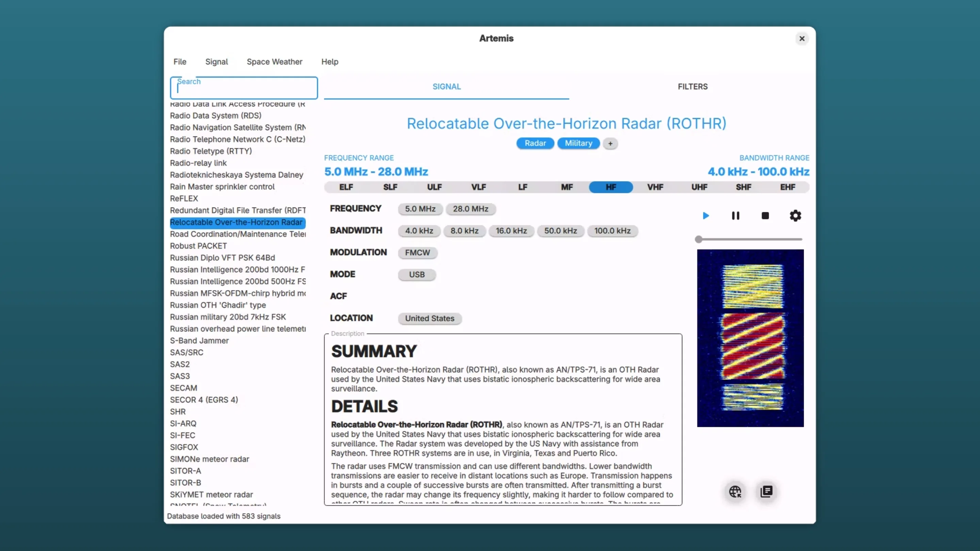Click the Military category tag
The image size is (980, 551).
578,143
